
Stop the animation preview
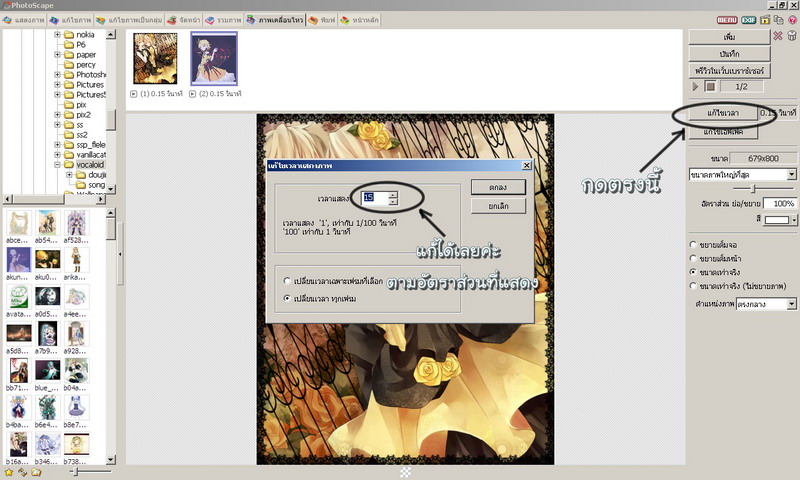tap(710, 86)
